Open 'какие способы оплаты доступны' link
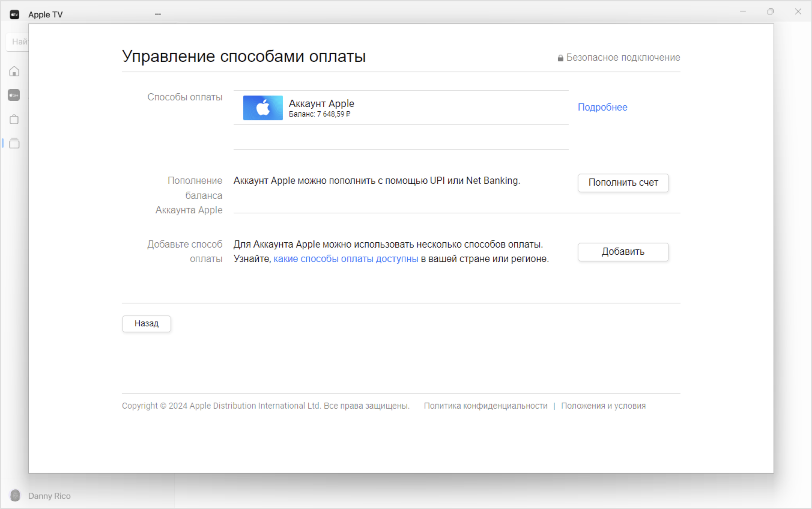Viewport: 812px width, 509px height. 346,258
